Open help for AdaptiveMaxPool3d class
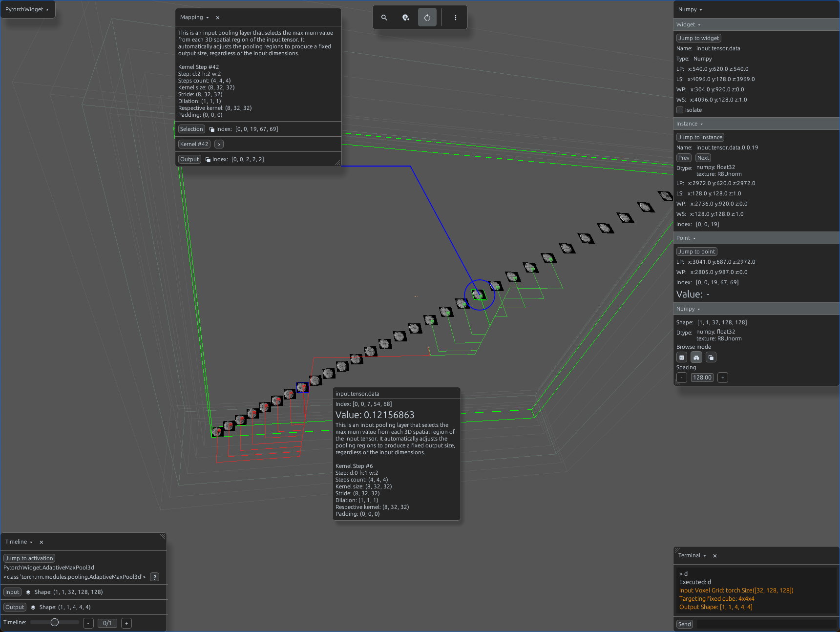The width and height of the screenshot is (840, 632). [x=154, y=577]
